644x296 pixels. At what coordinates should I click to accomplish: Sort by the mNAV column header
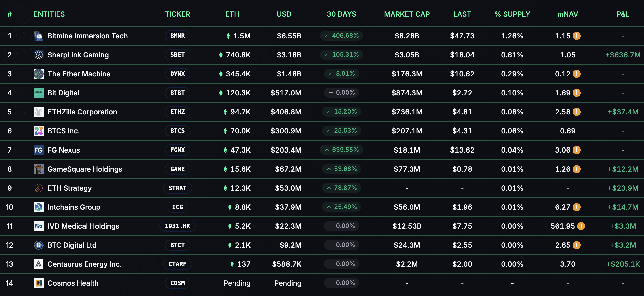click(568, 14)
